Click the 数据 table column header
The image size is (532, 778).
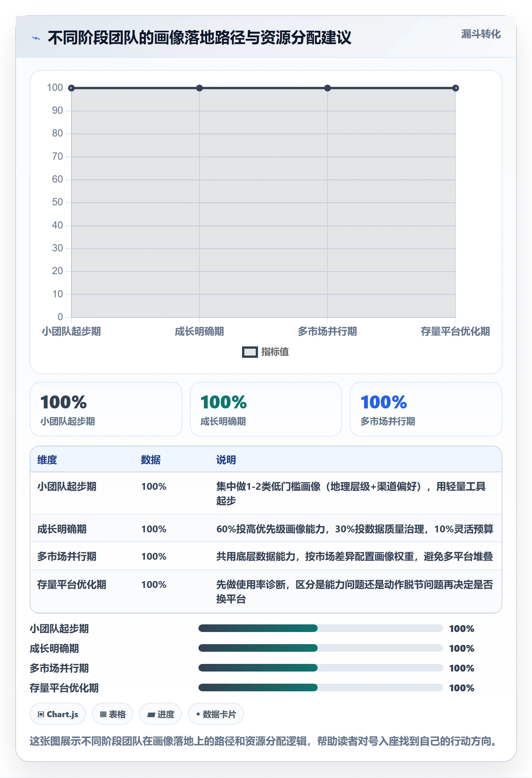pos(151,460)
